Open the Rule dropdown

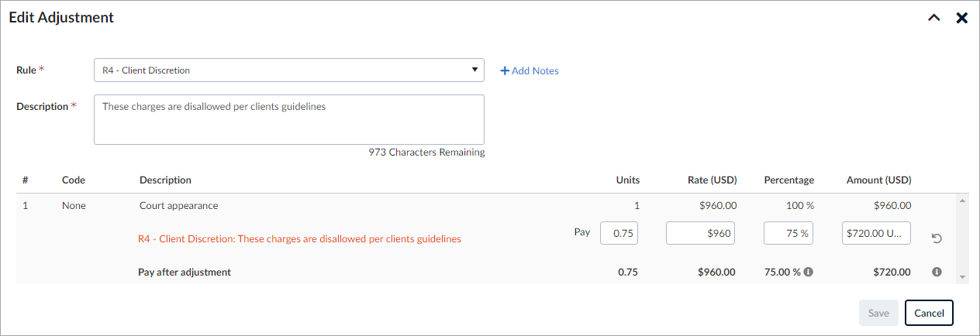289,70
